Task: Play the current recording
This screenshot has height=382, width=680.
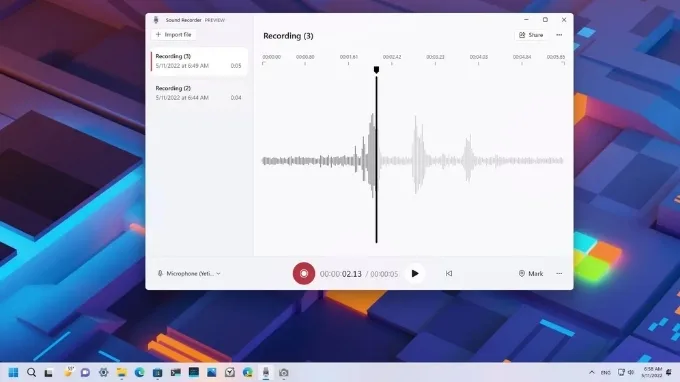Action: [415, 274]
